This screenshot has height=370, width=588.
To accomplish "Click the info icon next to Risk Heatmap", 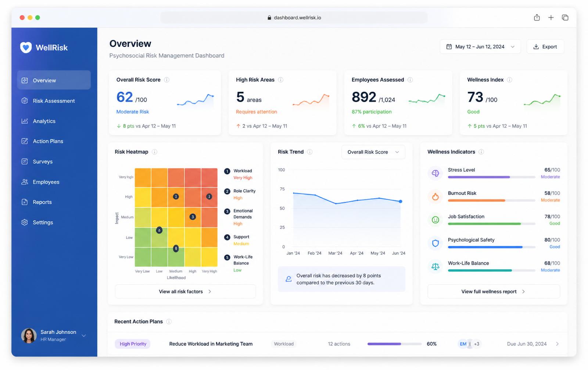I will click(154, 152).
